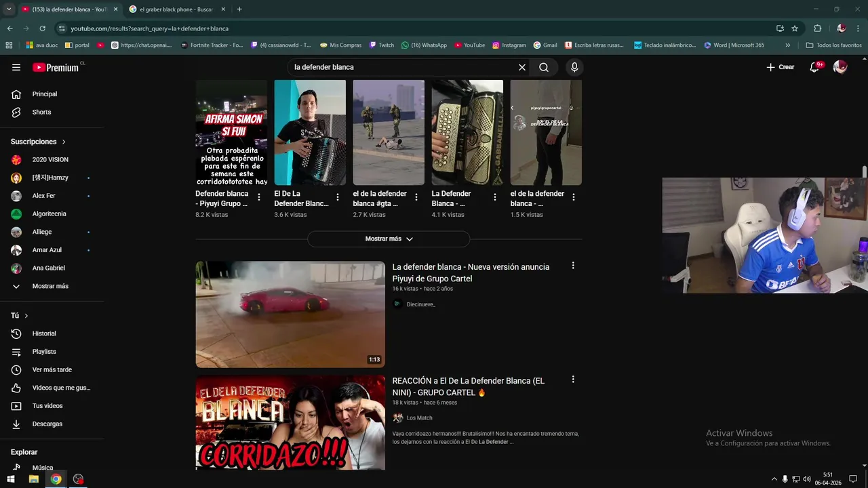Clear the search query with X icon
This screenshot has height=488, width=868.
point(522,67)
